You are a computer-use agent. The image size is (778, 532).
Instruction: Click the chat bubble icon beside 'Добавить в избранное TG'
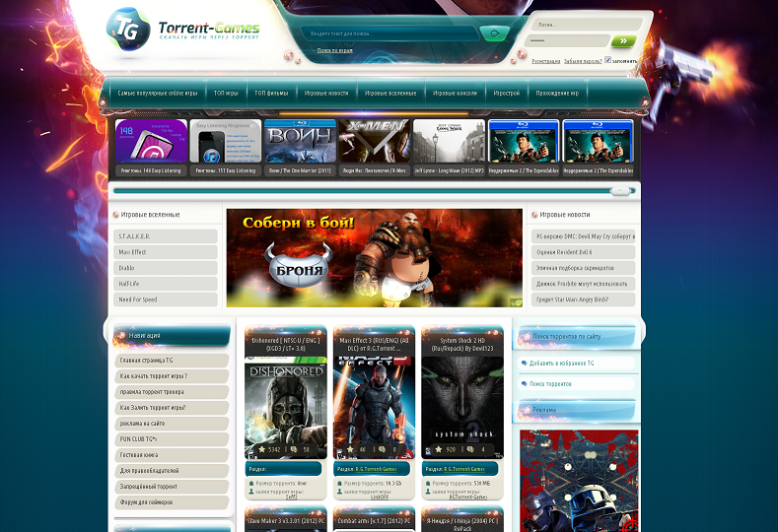tap(524, 363)
